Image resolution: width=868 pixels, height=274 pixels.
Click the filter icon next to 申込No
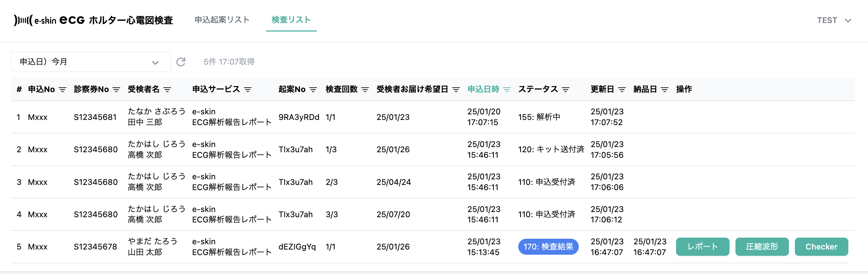(63, 89)
